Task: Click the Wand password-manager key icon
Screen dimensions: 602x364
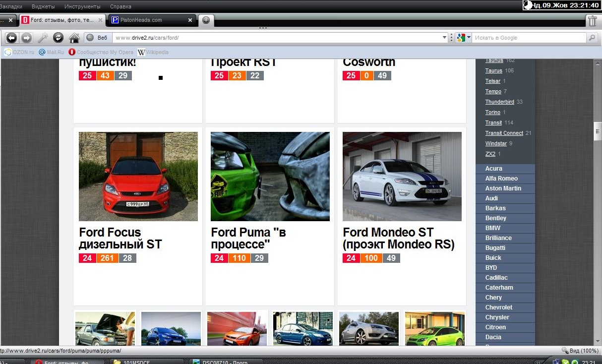Action: click(x=43, y=38)
